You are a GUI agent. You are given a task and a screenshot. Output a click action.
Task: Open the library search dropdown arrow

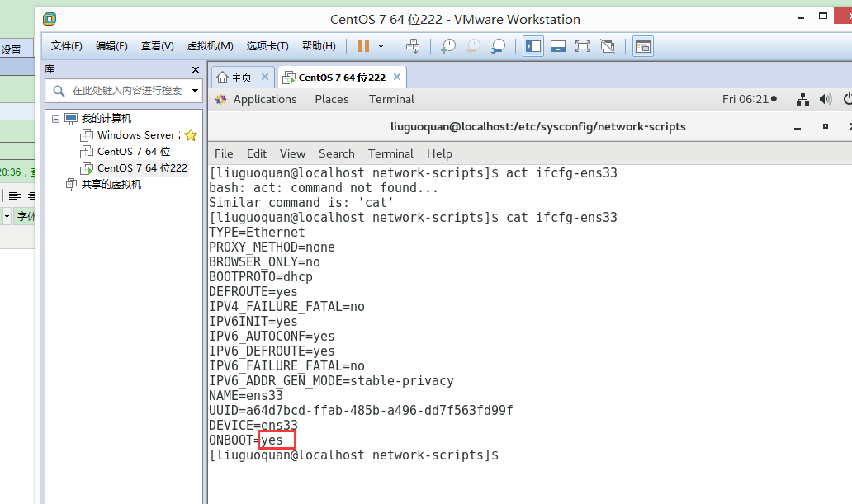click(x=195, y=91)
